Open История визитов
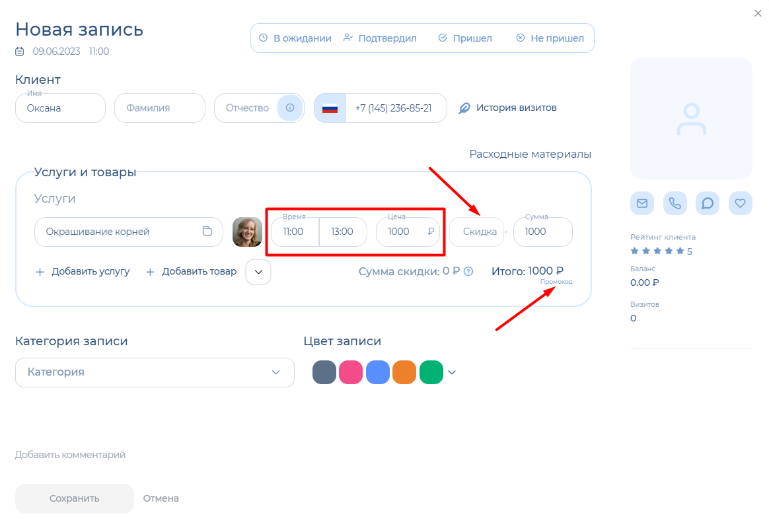This screenshot has height=532, width=769. click(x=508, y=108)
